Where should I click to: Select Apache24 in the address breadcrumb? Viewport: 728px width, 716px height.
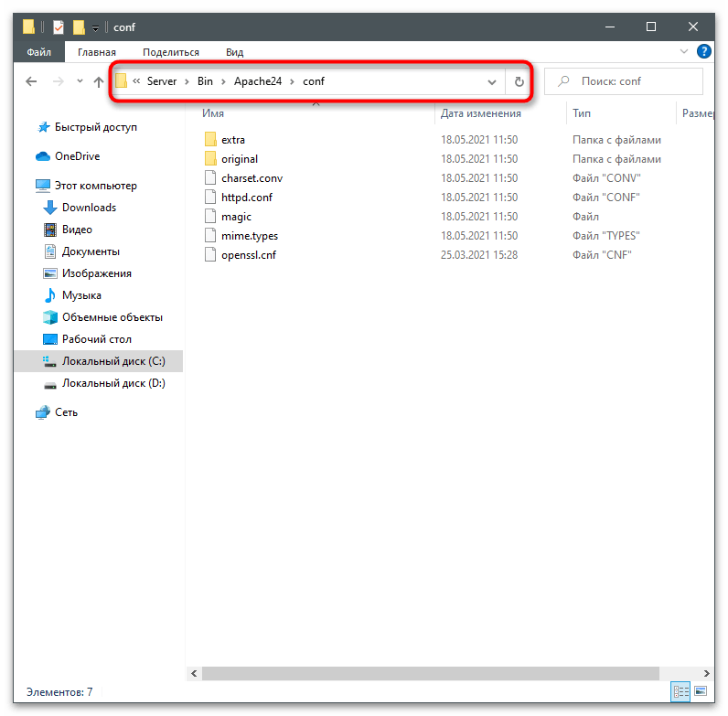tap(258, 81)
